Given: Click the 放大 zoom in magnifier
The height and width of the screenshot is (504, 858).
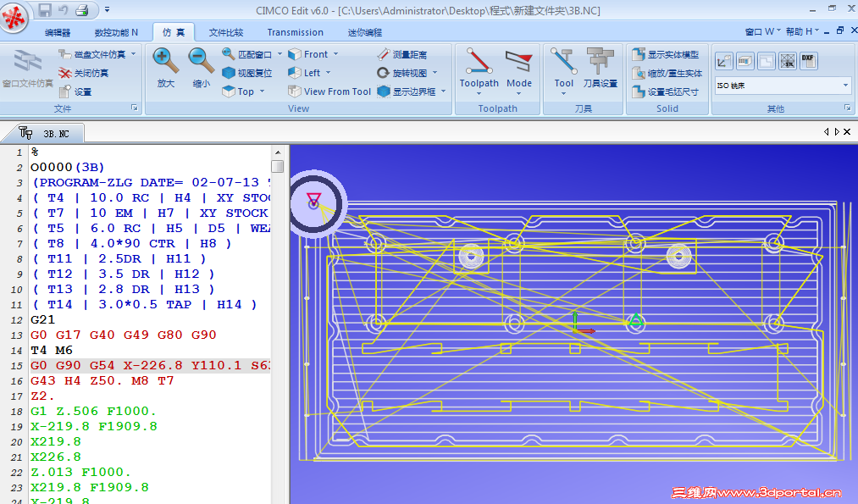Looking at the screenshot, I should click(x=165, y=68).
